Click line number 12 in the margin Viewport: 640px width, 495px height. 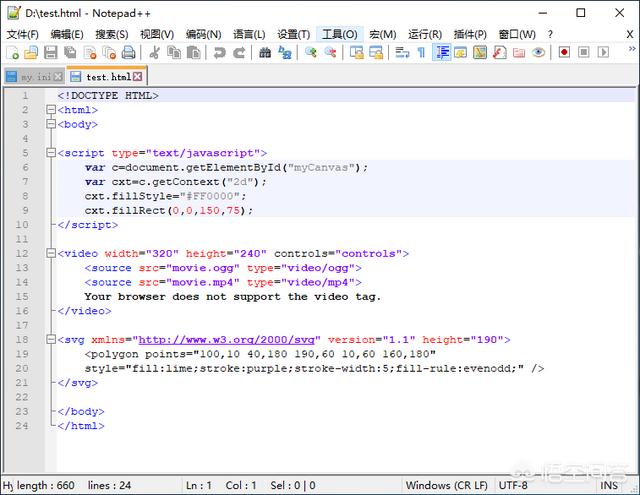22,253
